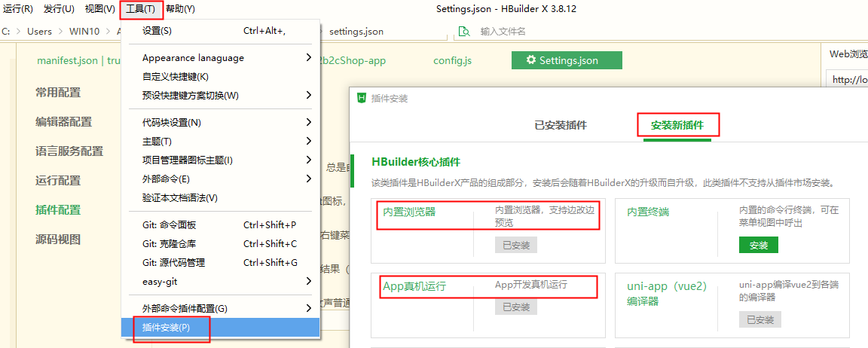Open the 帮助(Y) menu

[x=181, y=9]
